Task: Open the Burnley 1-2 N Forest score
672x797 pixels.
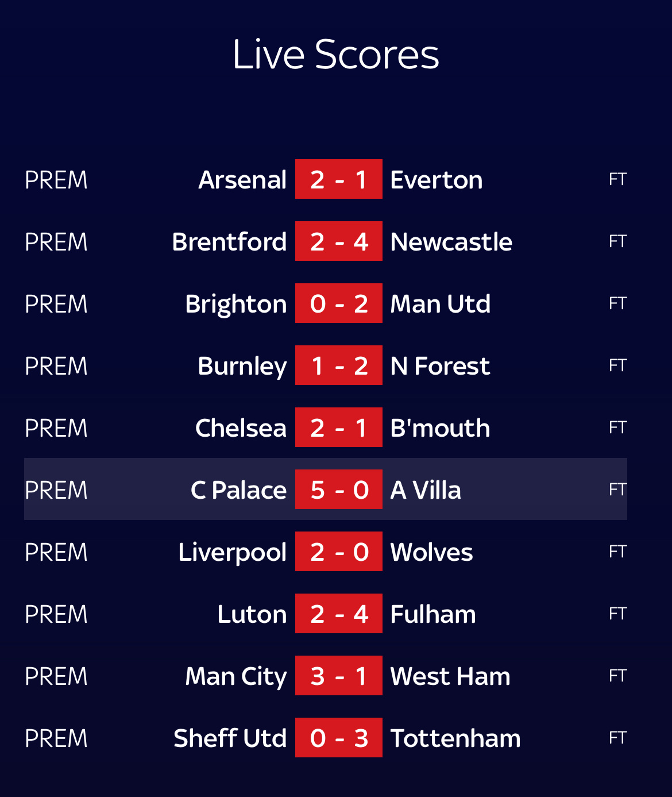Action: tap(338, 365)
